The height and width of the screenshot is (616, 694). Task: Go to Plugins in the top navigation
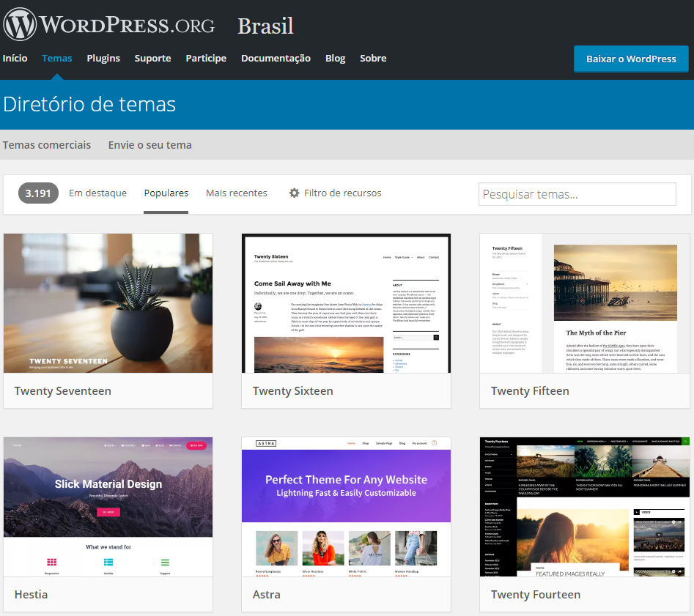click(x=103, y=59)
